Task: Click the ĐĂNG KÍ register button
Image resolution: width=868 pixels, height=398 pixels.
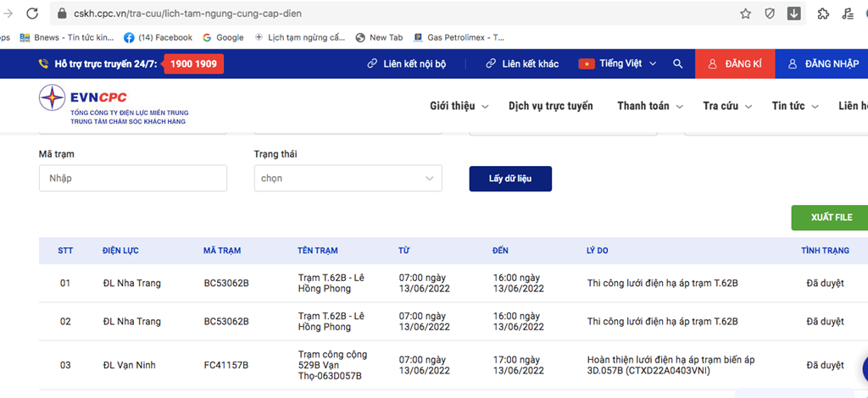Action: pyautogui.click(x=735, y=64)
